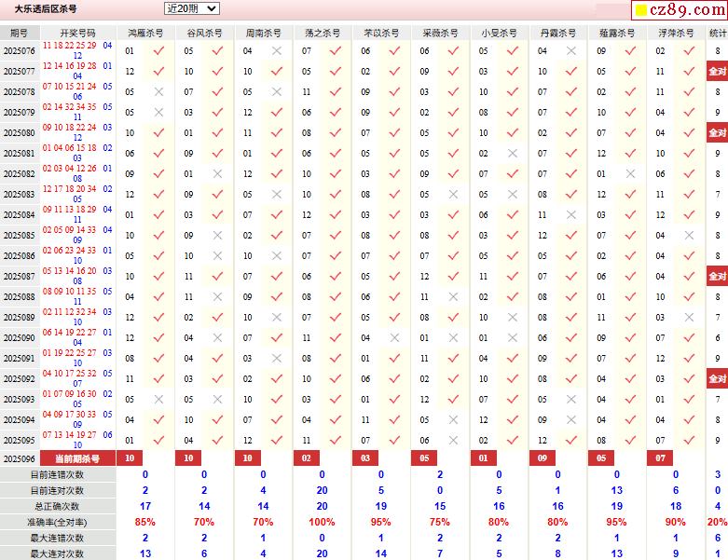The height and width of the screenshot is (560, 728).
Task: Click current kill number 07 under 浮萍杀号
Action: pyautogui.click(x=660, y=458)
